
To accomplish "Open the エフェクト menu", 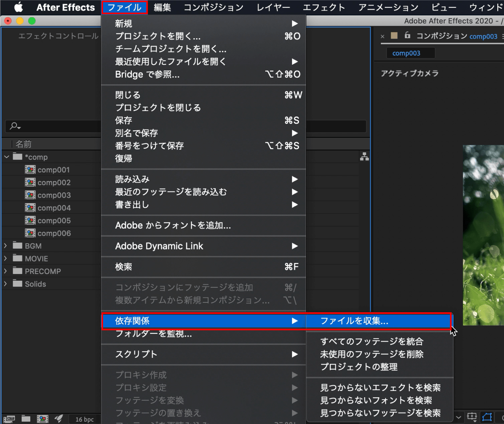I will pyautogui.click(x=324, y=7).
